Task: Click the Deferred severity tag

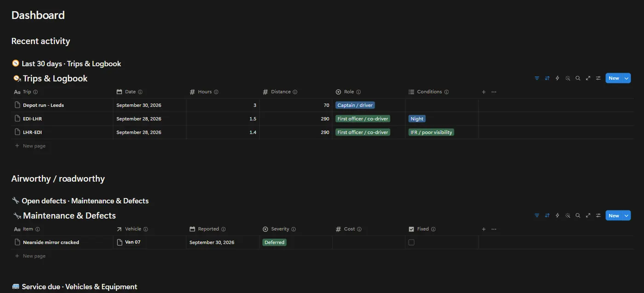Action: tap(274, 242)
